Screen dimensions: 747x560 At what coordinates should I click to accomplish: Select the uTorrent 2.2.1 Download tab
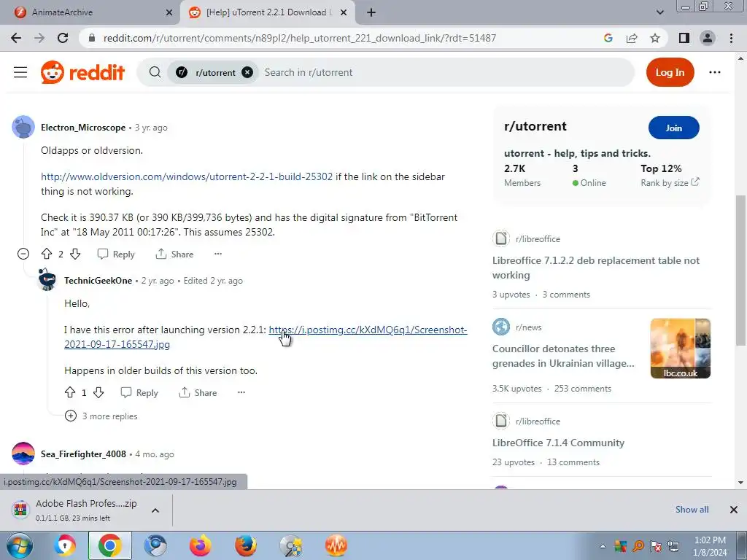[266, 12]
